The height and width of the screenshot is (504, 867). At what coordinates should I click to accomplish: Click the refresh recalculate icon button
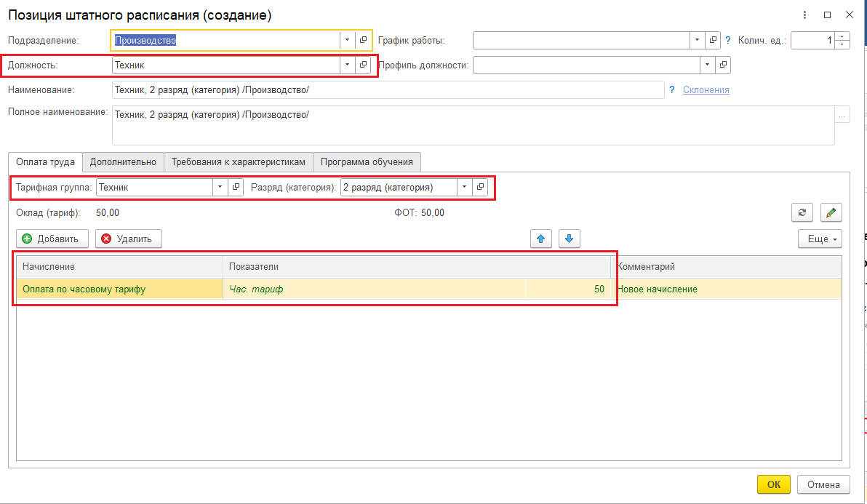tap(802, 212)
